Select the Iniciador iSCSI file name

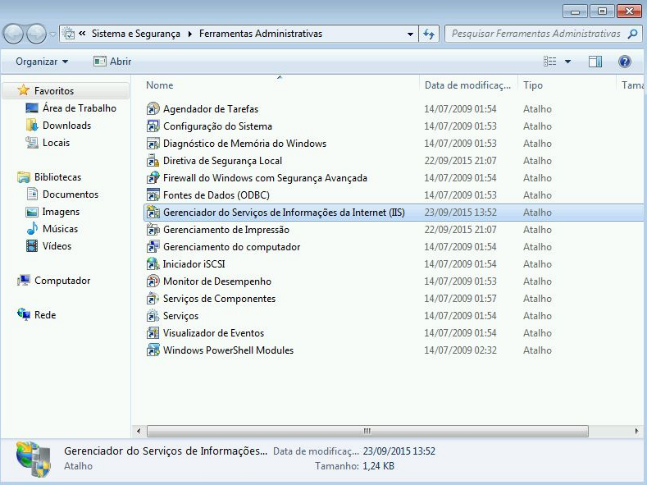point(194,264)
